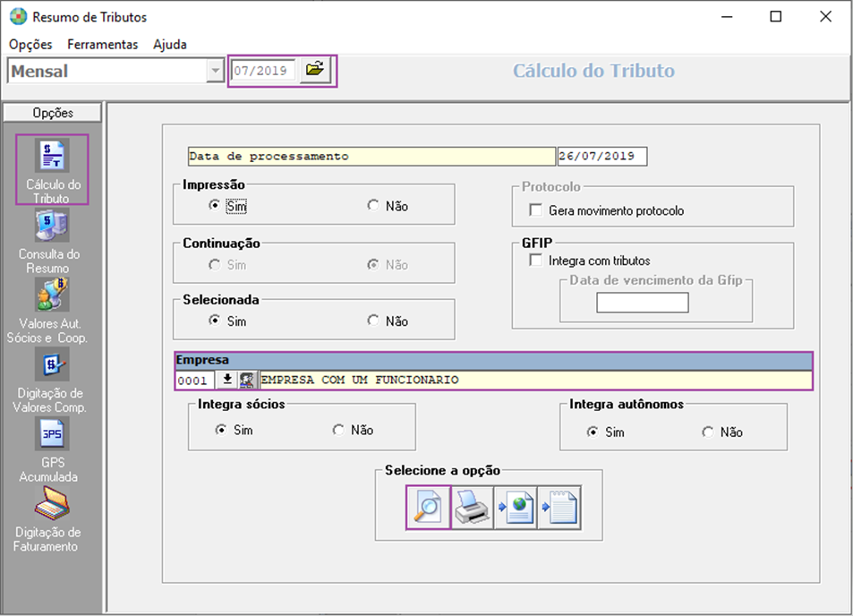Screen dimensions: 853x616
Task: Open the Opções menu
Action: click(x=30, y=44)
